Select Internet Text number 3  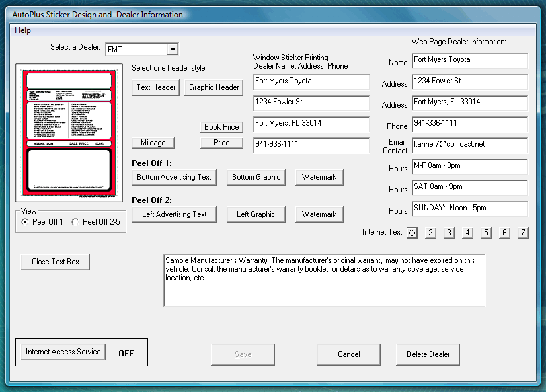[x=449, y=233]
